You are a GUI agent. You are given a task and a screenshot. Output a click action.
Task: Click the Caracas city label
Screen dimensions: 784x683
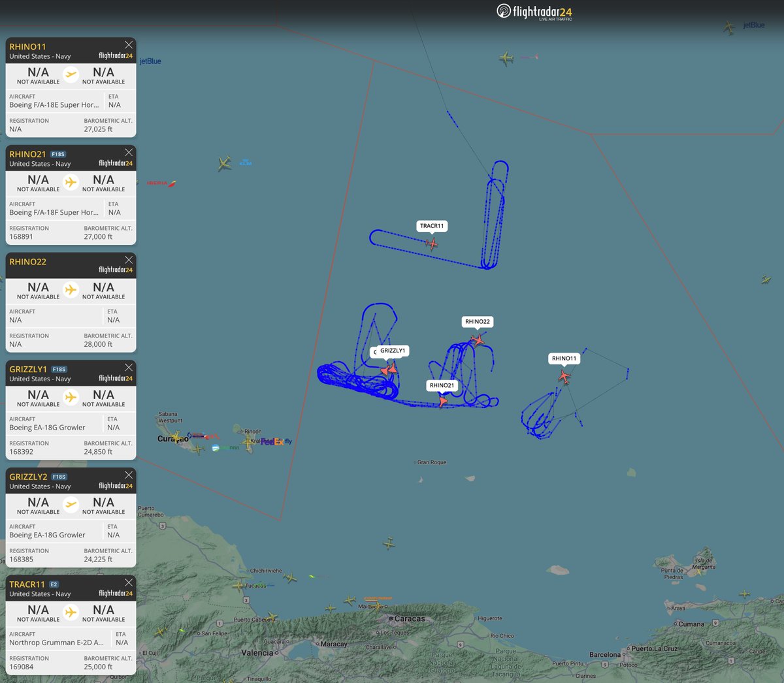(410, 618)
